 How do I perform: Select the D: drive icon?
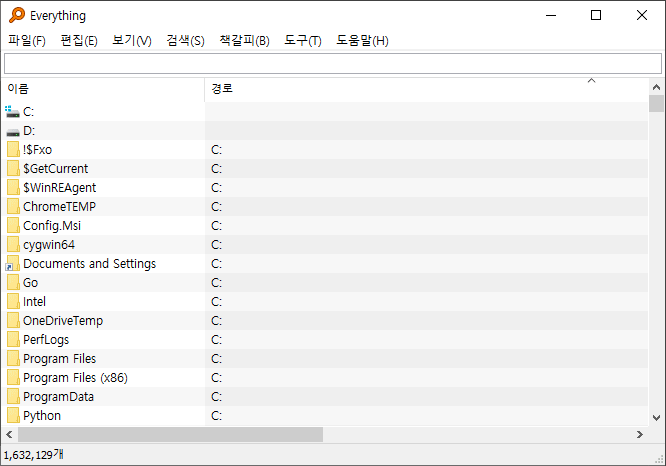13,132
